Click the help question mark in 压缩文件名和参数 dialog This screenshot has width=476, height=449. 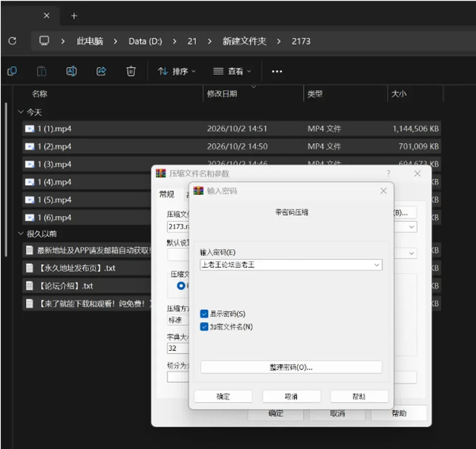pyautogui.click(x=388, y=173)
